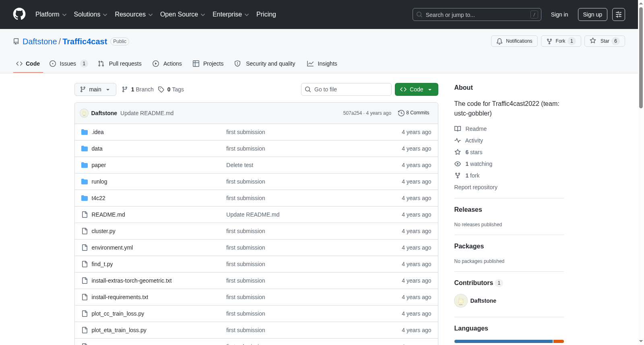This screenshot has height=345, width=644.
Task: Click the Daftstone avatar in the commit bar
Action: [x=84, y=113]
